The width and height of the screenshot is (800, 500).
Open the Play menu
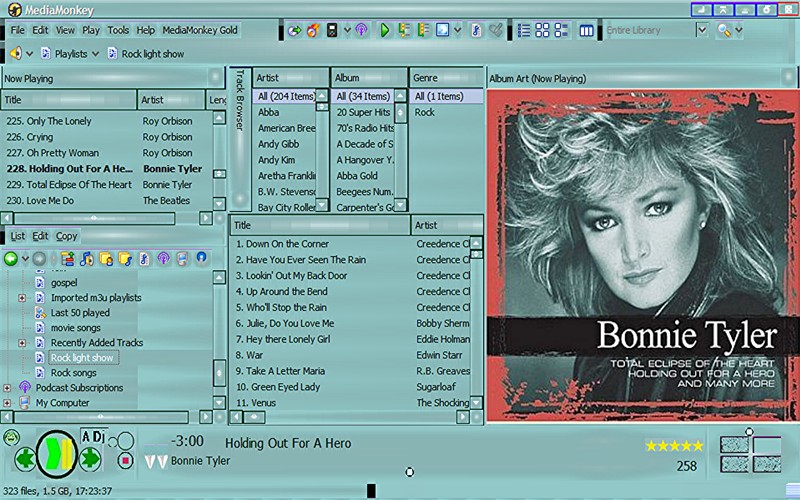(x=91, y=30)
